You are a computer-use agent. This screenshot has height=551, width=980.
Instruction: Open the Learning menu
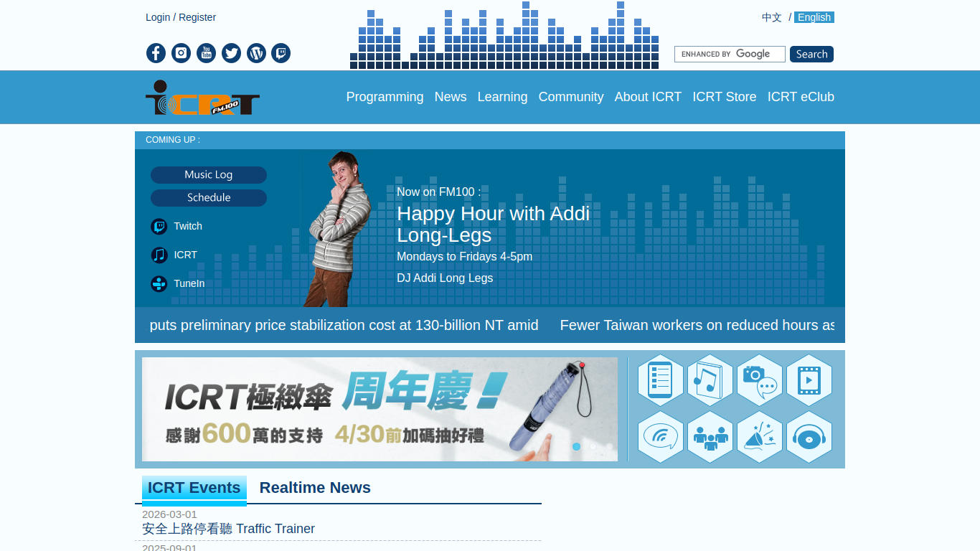[502, 97]
